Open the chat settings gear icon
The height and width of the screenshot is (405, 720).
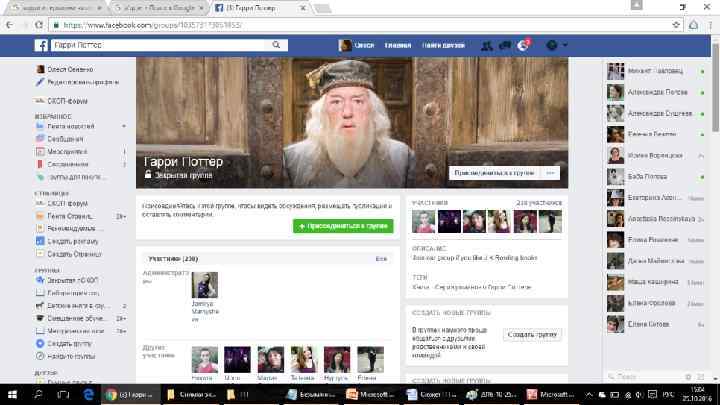688,377
